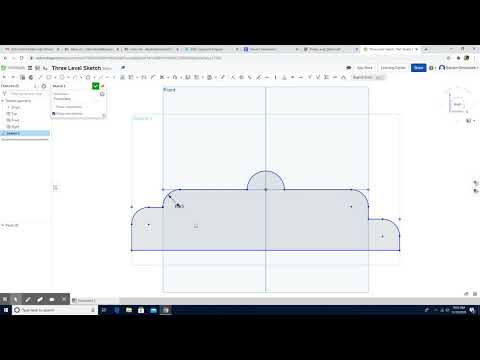Click the rollback timer icon beside Features
The width and height of the screenshot is (480, 360).
pyautogui.click(x=44, y=86)
